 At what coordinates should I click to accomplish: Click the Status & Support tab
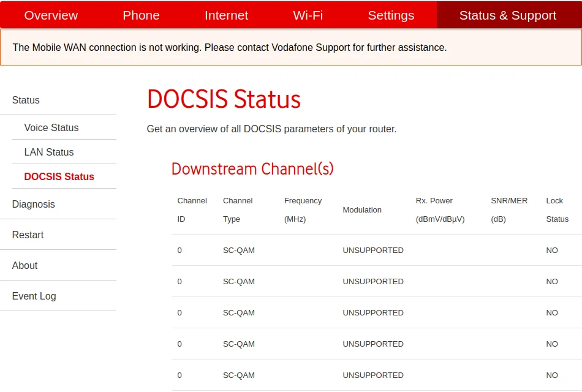click(508, 15)
